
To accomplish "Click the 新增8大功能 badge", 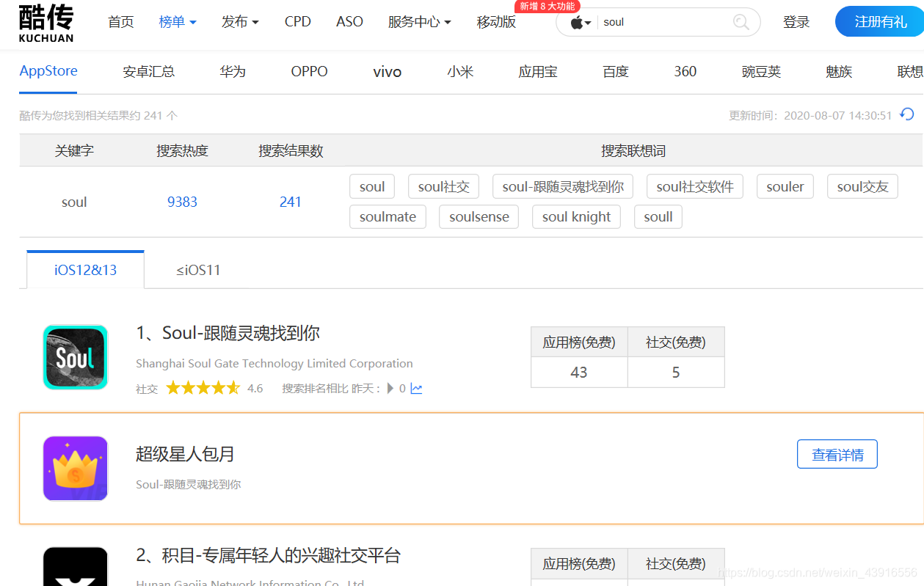I will tap(547, 7).
